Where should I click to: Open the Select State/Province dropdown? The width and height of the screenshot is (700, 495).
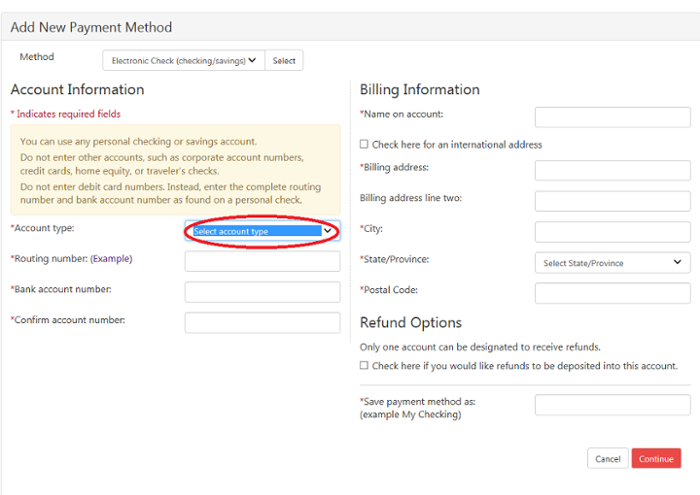[612, 263]
